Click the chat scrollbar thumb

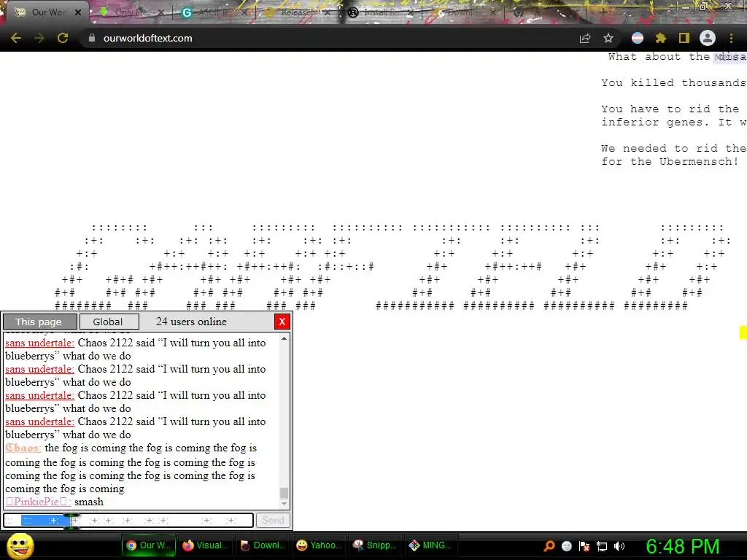tap(284, 492)
